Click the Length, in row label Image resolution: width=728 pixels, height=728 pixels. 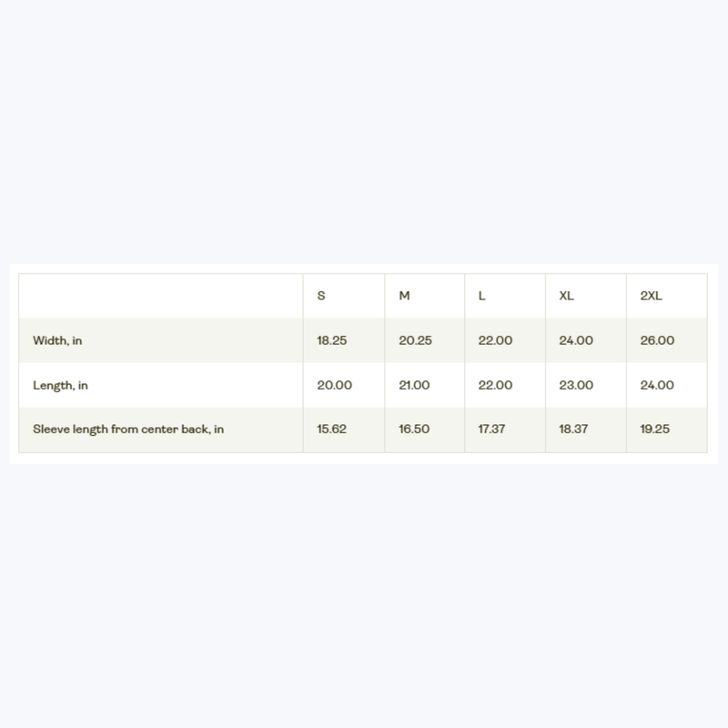60,385
